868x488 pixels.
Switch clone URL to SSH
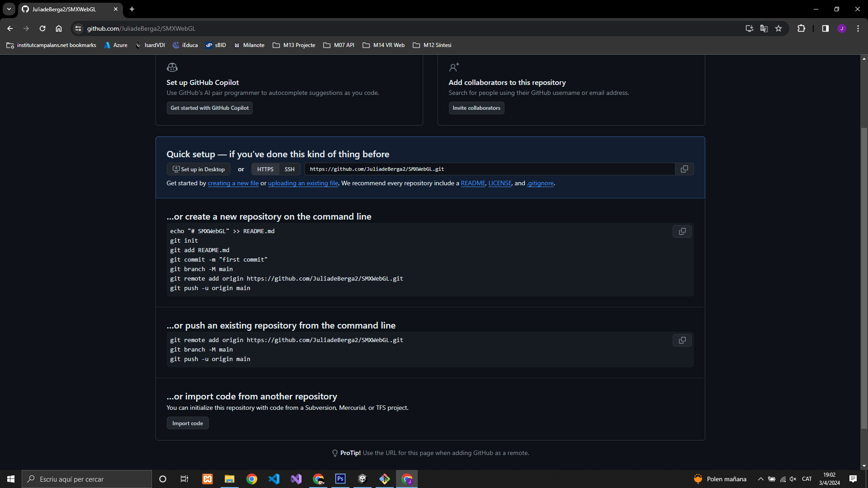(x=289, y=169)
